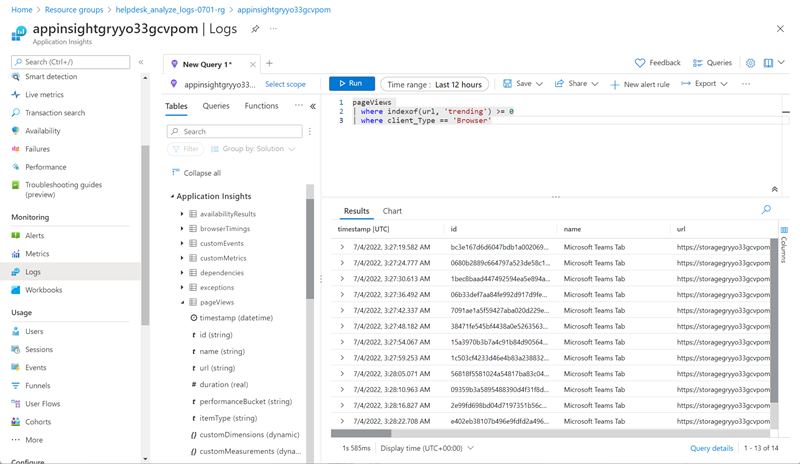The width and height of the screenshot is (800, 464).
Task: Change Display time UTC dropdown
Action: click(x=427, y=448)
